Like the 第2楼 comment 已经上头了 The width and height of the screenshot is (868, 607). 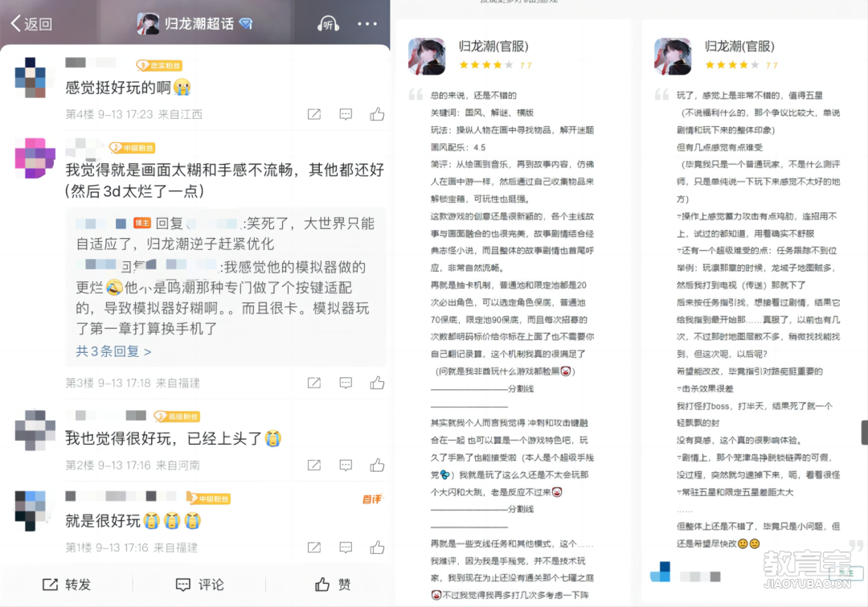coord(377,465)
